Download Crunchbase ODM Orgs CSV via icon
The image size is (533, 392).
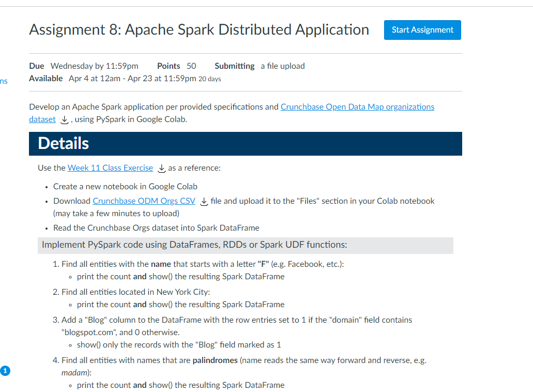[x=204, y=202]
